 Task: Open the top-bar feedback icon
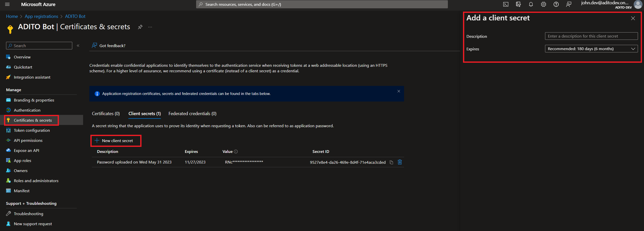[569, 4]
